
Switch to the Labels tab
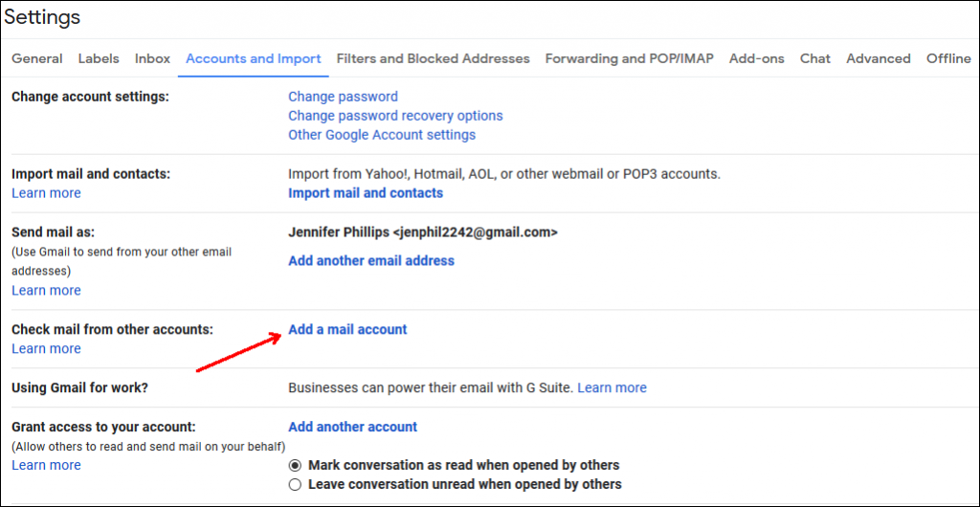[x=99, y=58]
